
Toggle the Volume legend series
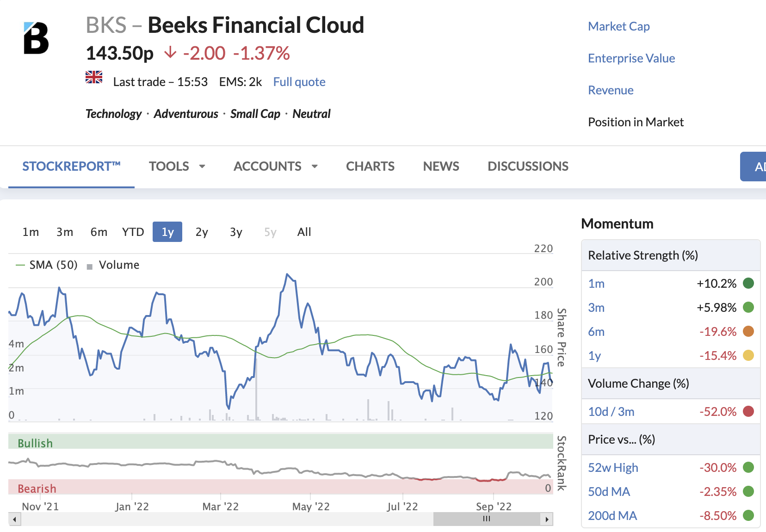[113, 265]
